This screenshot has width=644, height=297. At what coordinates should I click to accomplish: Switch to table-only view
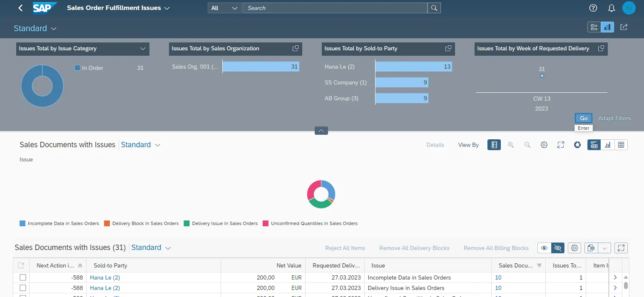coord(621,145)
